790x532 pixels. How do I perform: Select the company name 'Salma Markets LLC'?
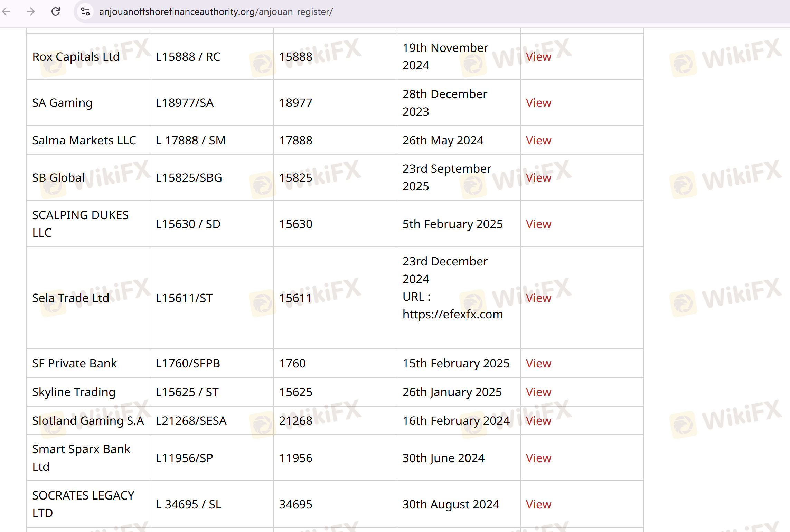(84, 140)
